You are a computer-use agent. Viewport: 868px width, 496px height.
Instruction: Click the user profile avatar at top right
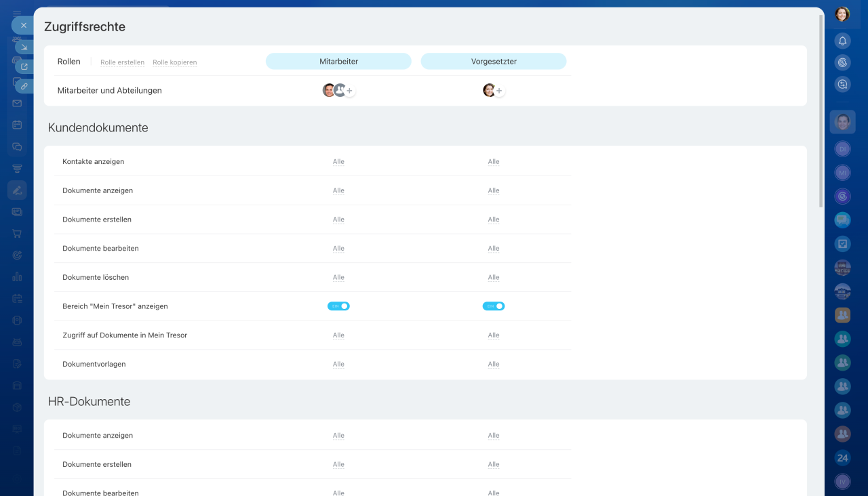(842, 14)
